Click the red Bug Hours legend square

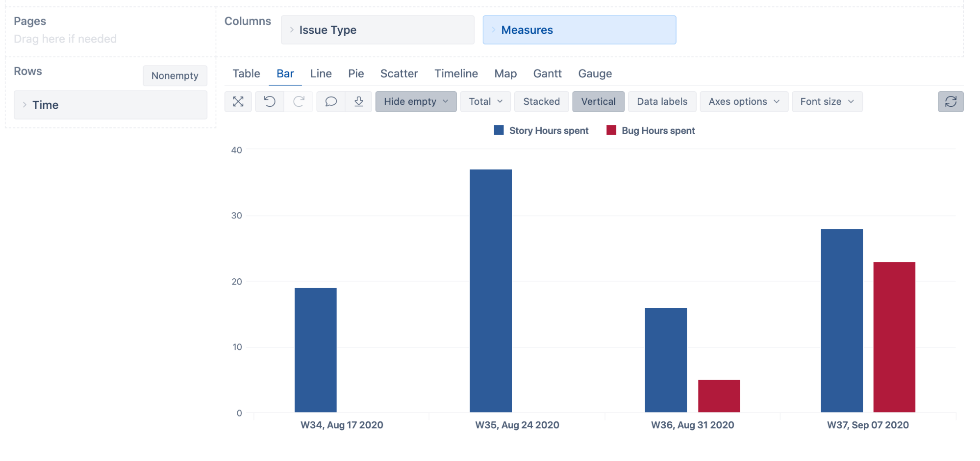point(611,130)
